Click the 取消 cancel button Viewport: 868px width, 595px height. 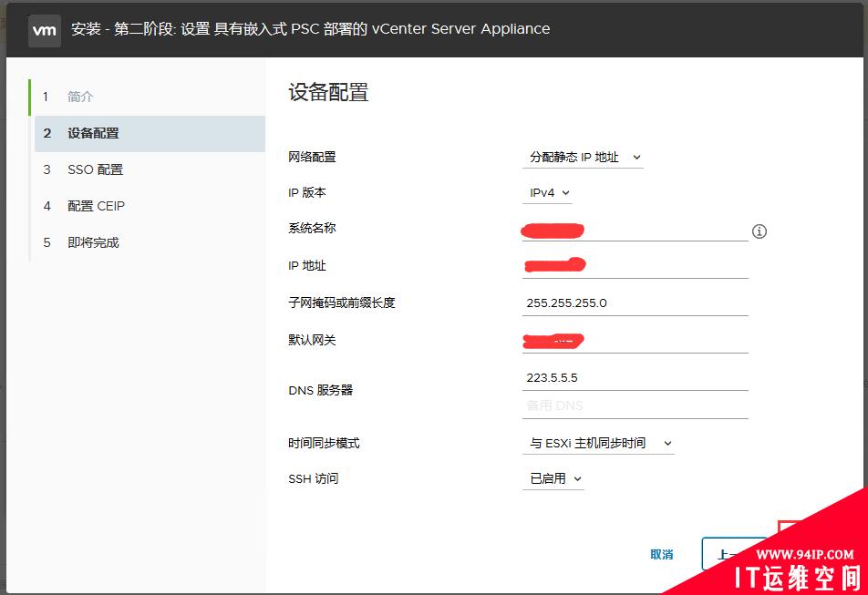pyautogui.click(x=662, y=554)
